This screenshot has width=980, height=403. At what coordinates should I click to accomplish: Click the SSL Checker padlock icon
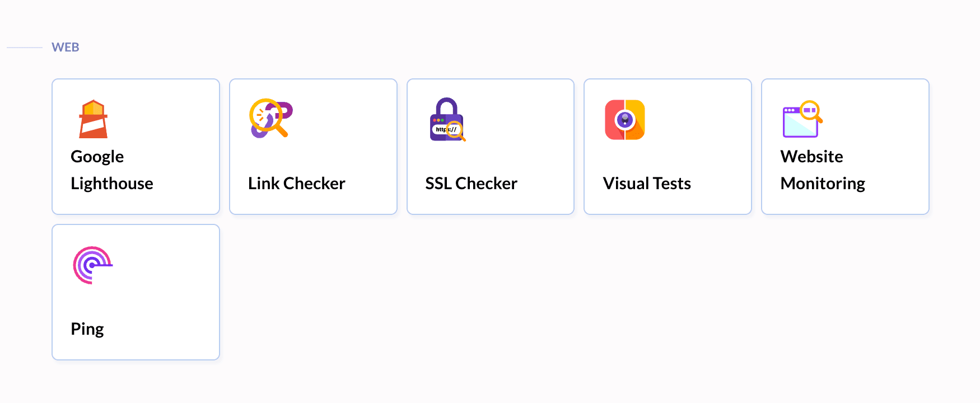[x=446, y=119]
